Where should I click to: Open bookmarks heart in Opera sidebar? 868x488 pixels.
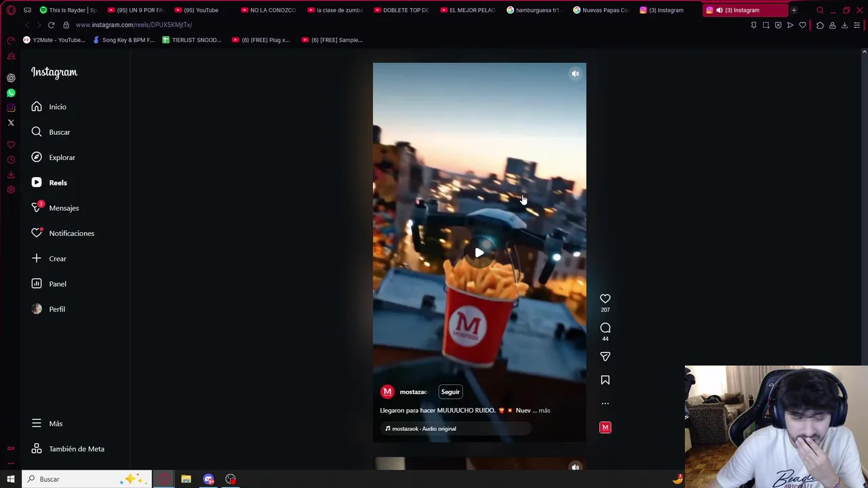(11, 145)
